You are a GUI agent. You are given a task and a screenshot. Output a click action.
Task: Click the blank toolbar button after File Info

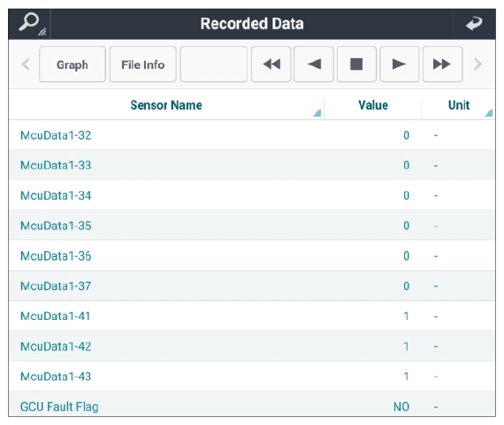click(x=214, y=65)
